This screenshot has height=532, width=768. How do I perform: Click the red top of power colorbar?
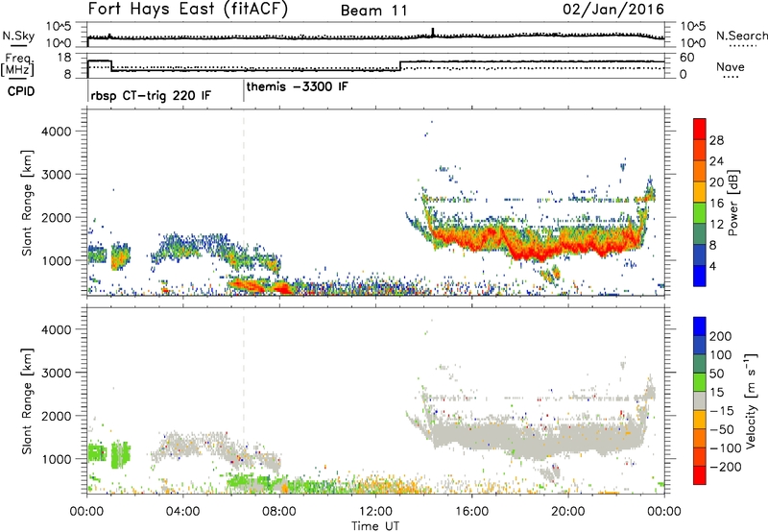tap(700, 127)
